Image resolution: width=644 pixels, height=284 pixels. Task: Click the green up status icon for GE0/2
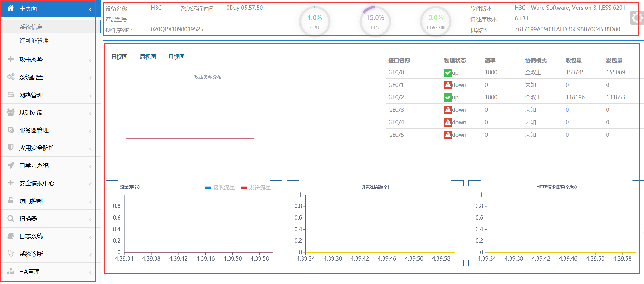pos(447,97)
